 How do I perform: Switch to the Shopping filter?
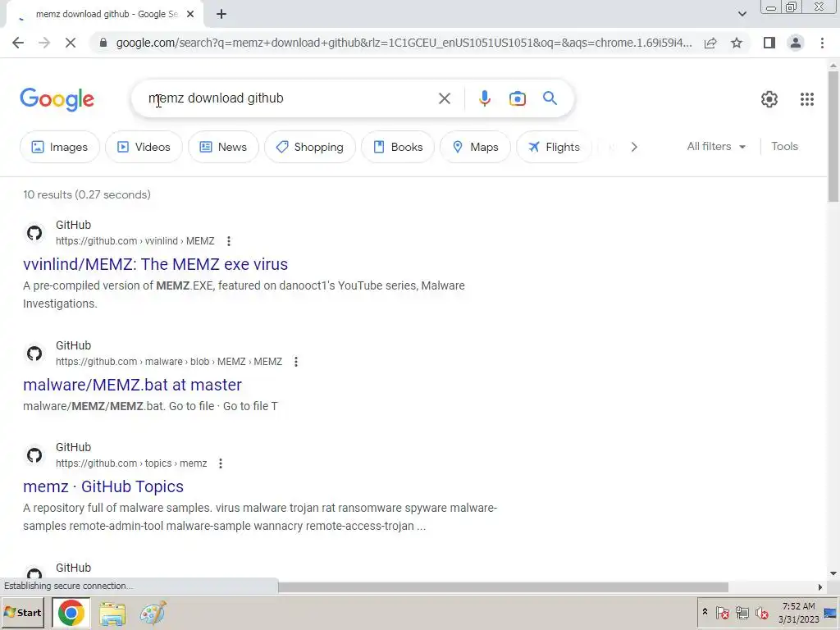(x=309, y=147)
